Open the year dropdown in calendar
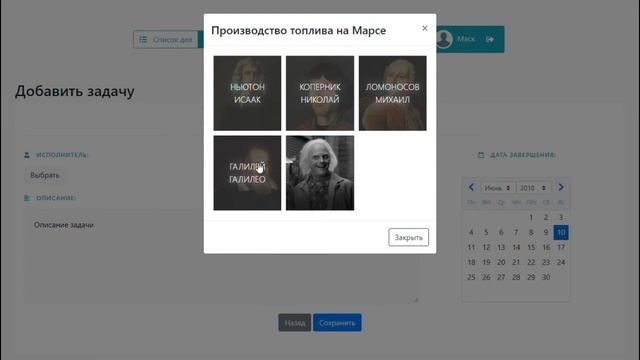Screen dimensions: 640x360 (x=533, y=188)
